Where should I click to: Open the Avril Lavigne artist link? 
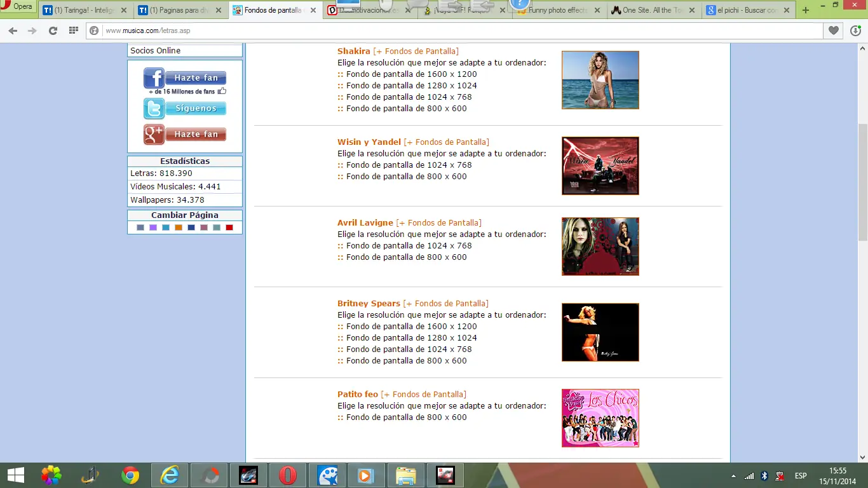[x=365, y=223]
